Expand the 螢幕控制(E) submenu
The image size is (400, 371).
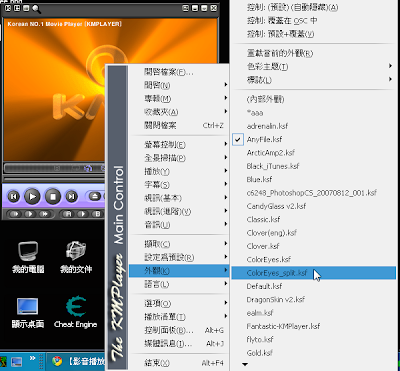coord(179,145)
